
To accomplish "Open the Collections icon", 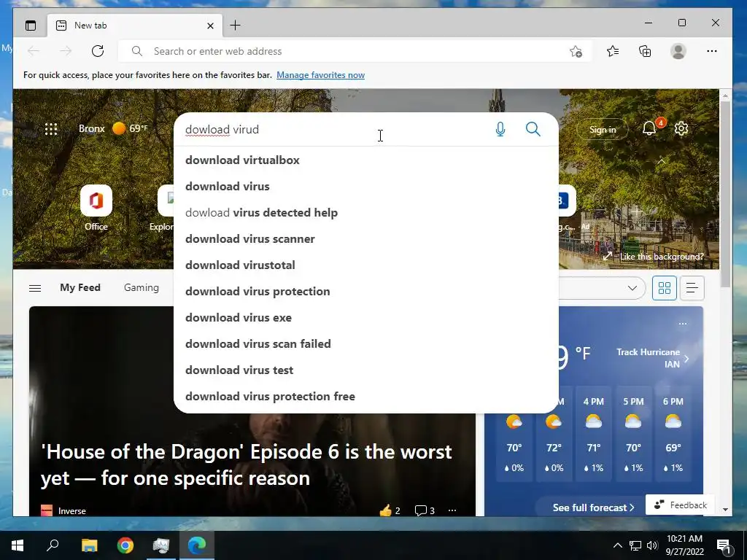I will coord(645,51).
